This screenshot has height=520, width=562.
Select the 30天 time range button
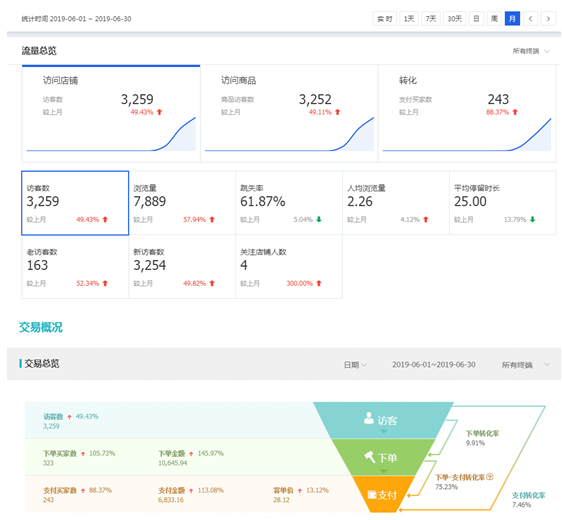point(454,19)
